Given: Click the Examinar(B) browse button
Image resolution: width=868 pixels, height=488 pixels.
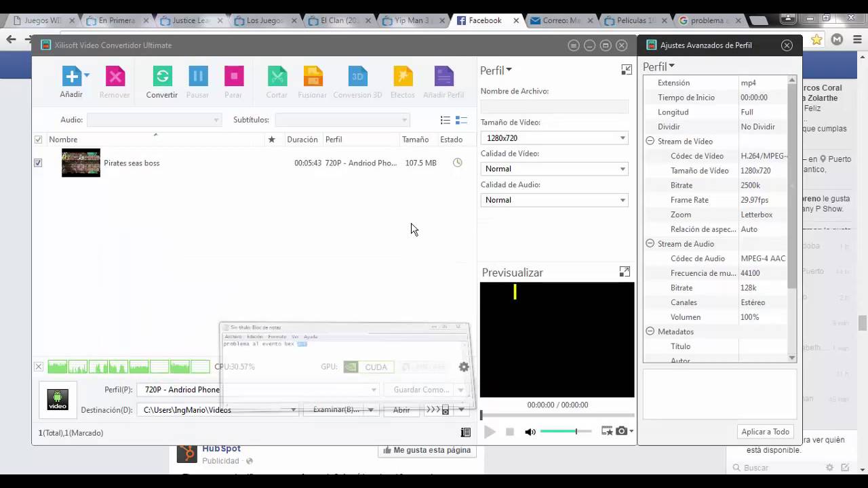Looking at the screenshot, I should [336, 409].
